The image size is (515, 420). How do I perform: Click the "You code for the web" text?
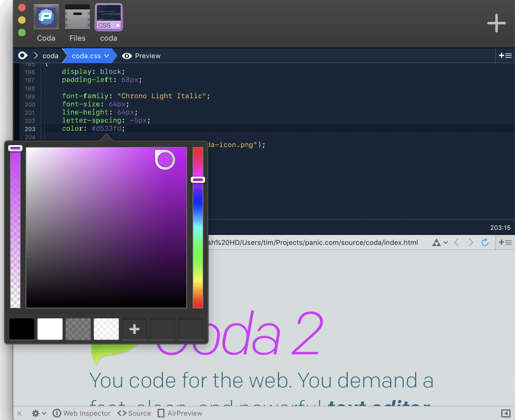click(x=191, y=381)
